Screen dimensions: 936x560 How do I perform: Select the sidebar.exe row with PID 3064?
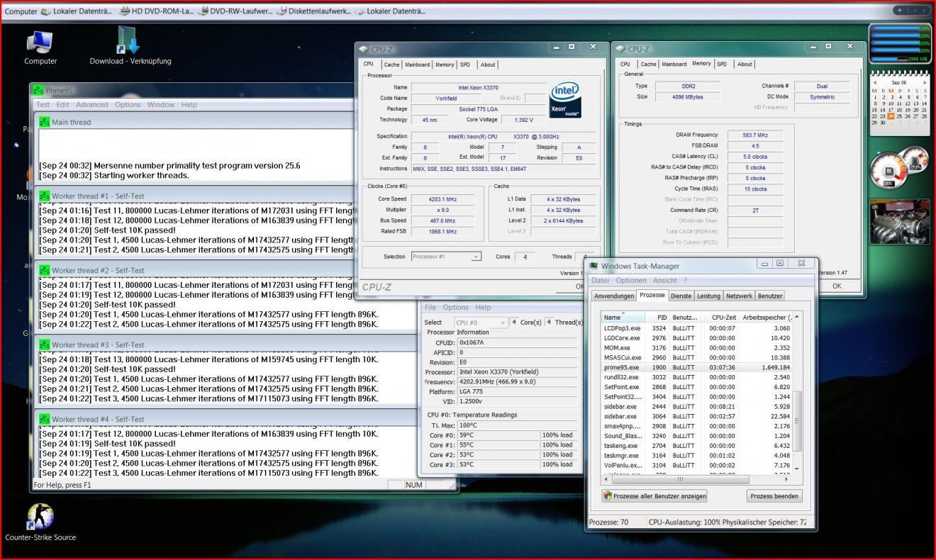coord(696,417)
